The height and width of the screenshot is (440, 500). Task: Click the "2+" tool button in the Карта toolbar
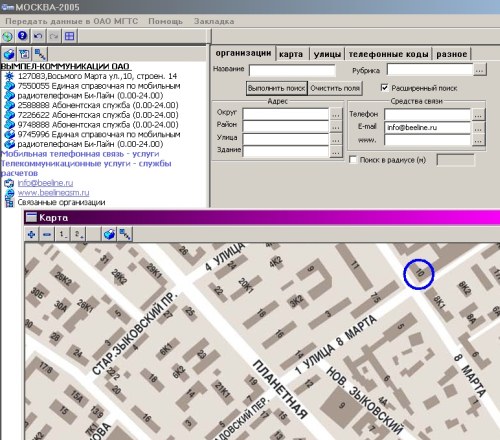(x=79, y=234)
